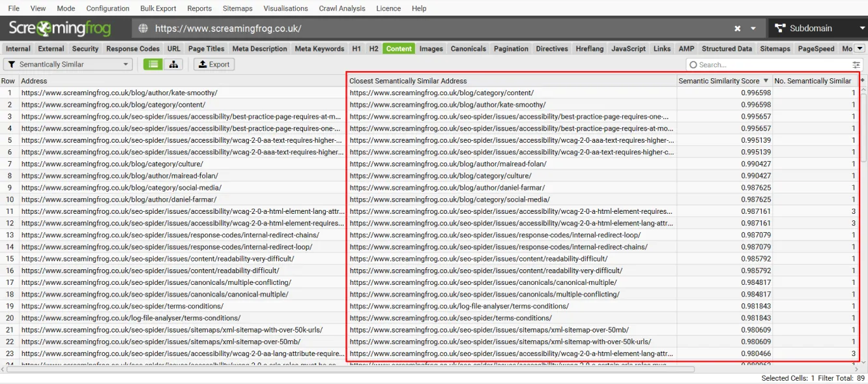Screen dimensions: 868x384
Task: Switch to the Images tab
Action: pyautogui.click(x=431, y=48)
